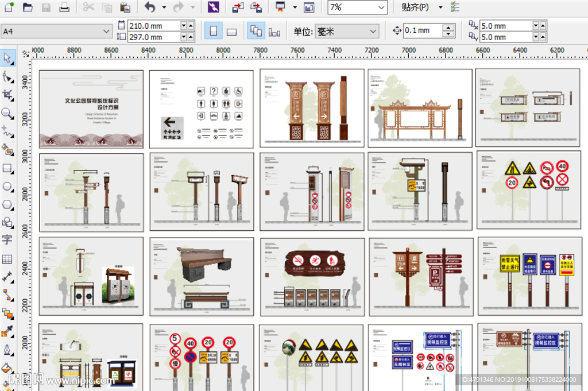The image size is (588, 391).
Task: Select the Freehand drawing tool
Action: [x=7, y=131]
